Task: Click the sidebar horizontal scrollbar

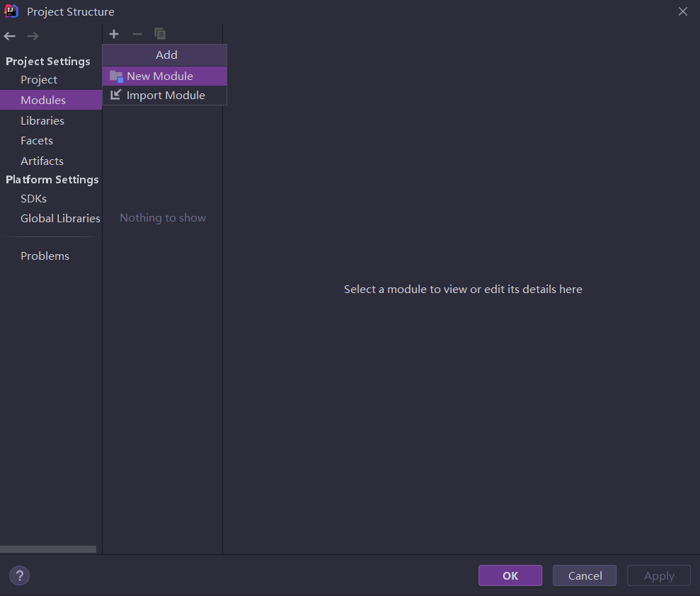Action: pyautogui.click(x=48, y=549)
